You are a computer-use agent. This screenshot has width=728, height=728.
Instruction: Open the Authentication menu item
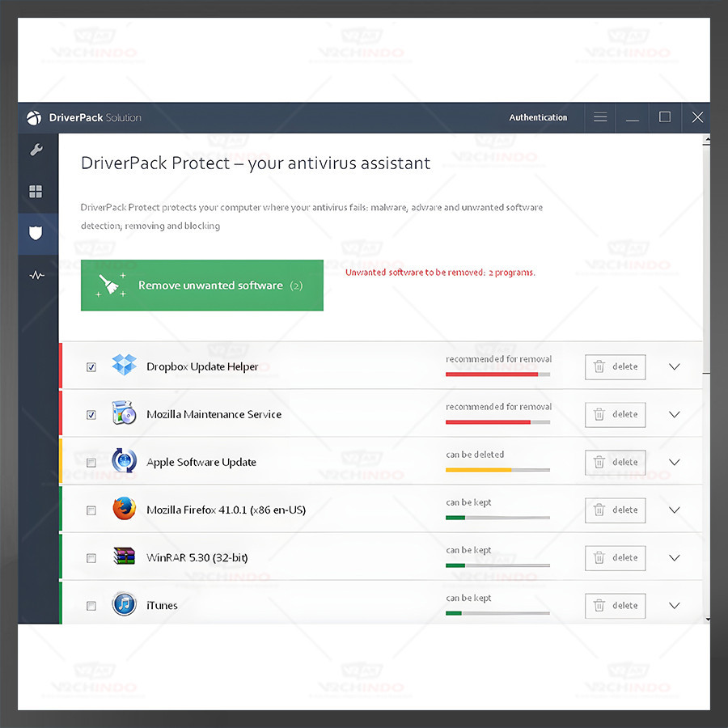[x=538, y=117]
